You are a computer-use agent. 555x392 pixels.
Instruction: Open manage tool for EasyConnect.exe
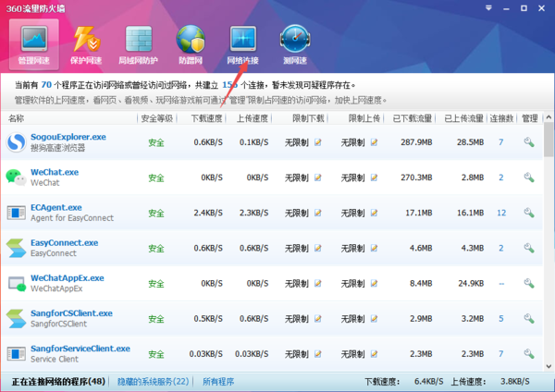pos(529,248)
